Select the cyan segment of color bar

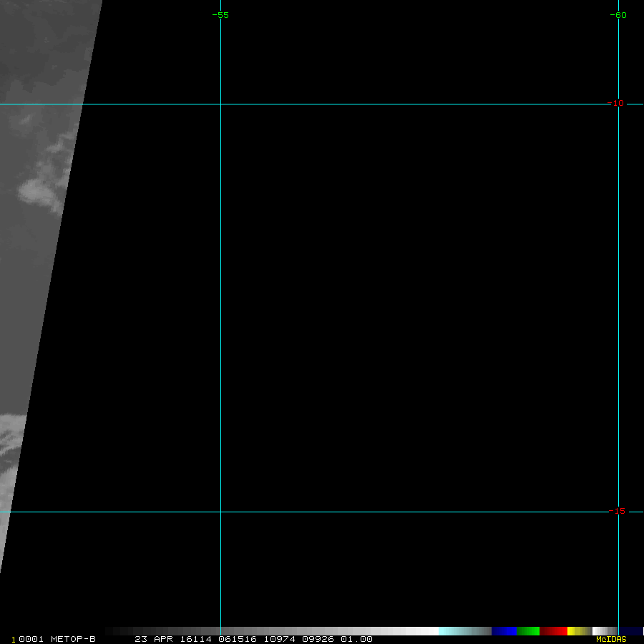(452, 631)
